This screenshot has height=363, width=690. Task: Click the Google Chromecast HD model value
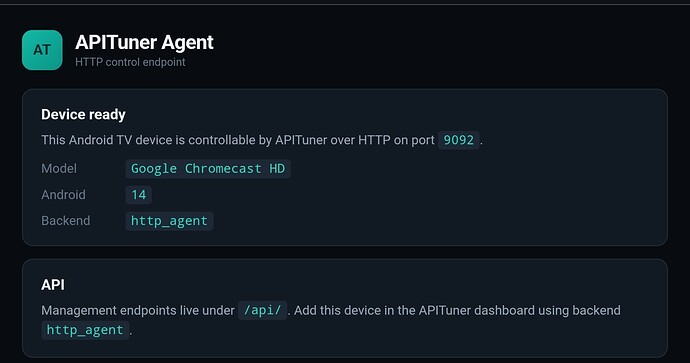[208, 169]
